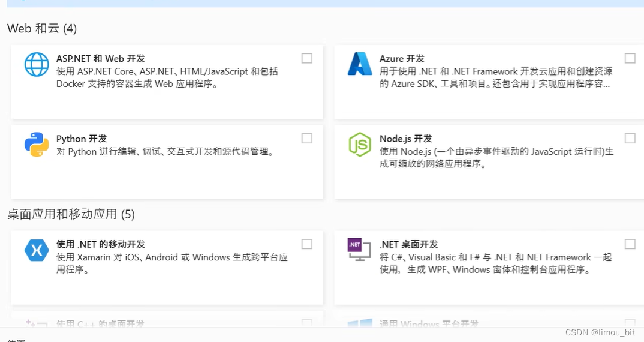Click the ASP.NET globe icon

37,64
